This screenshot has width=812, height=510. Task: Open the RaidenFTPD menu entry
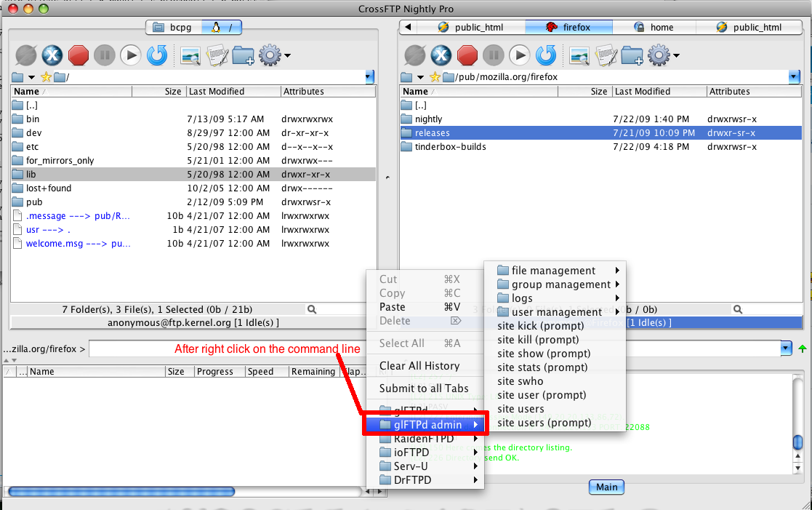click(x=425, y=439)
